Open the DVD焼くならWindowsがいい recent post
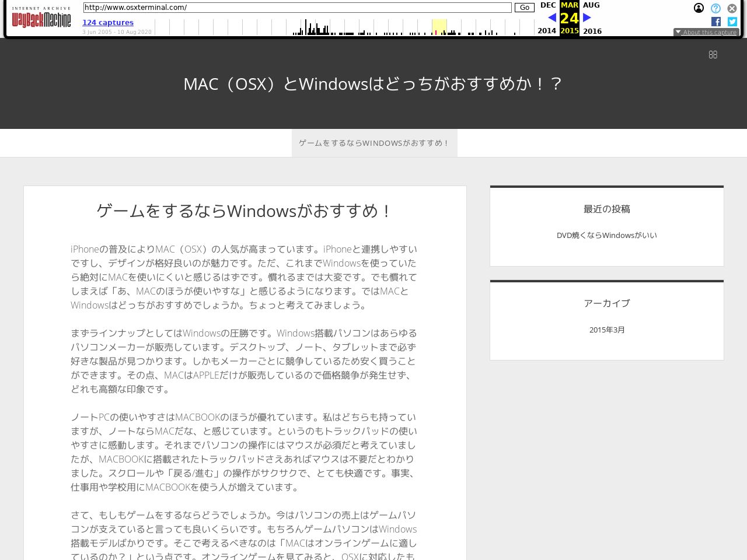 coord(606,235)
